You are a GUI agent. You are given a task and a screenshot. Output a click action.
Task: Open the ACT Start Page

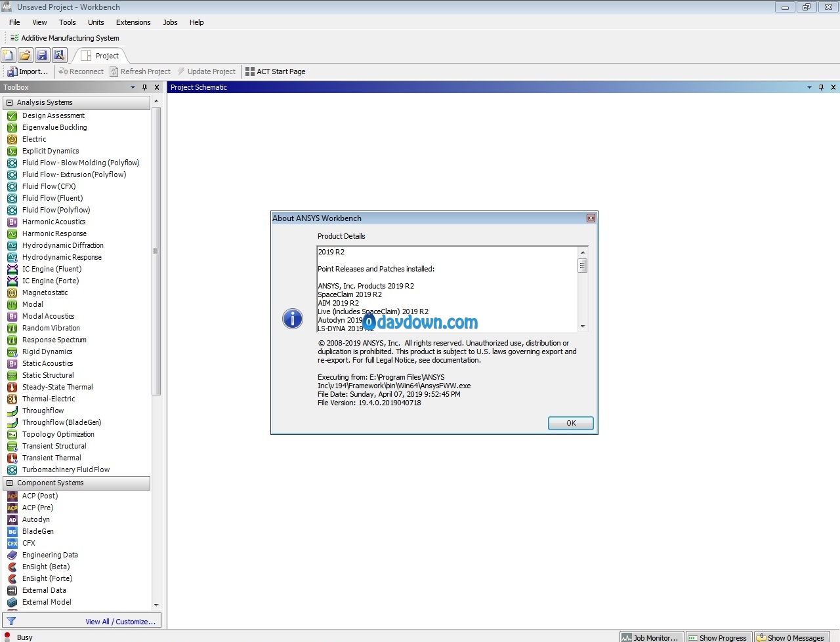tap(275, 71)
